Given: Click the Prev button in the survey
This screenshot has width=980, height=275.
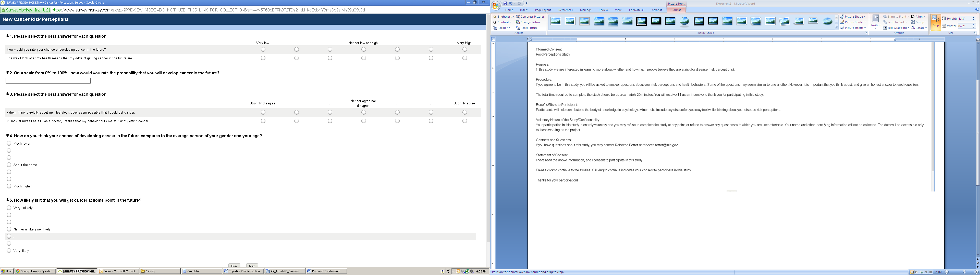Looking at the screenshot, I should pos(234,266).
